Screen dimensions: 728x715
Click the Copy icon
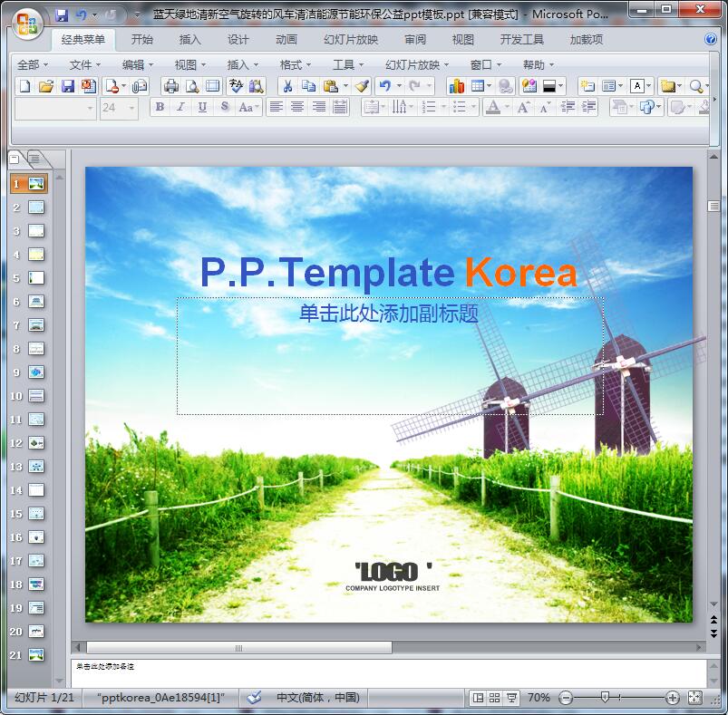point(309,86)
